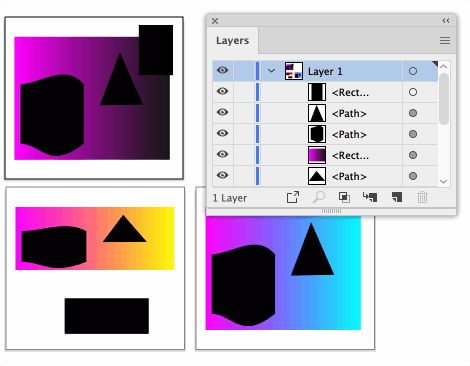
Task: Click target circle of gradient <Rect...> row
Action: (413, 155)
